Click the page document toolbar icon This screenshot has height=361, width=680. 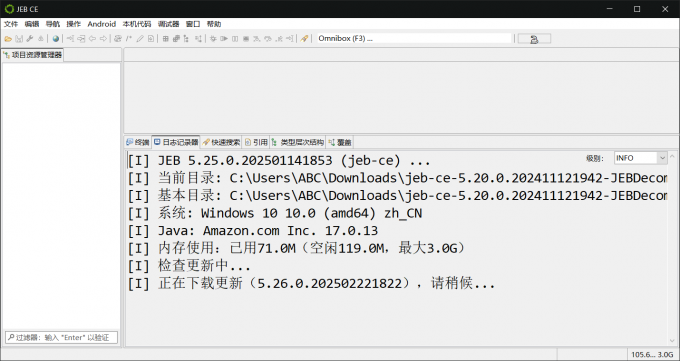pos(150,39)
